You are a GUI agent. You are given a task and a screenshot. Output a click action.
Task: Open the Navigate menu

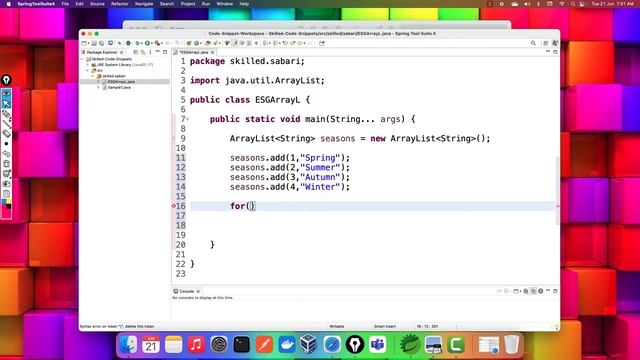144,4
